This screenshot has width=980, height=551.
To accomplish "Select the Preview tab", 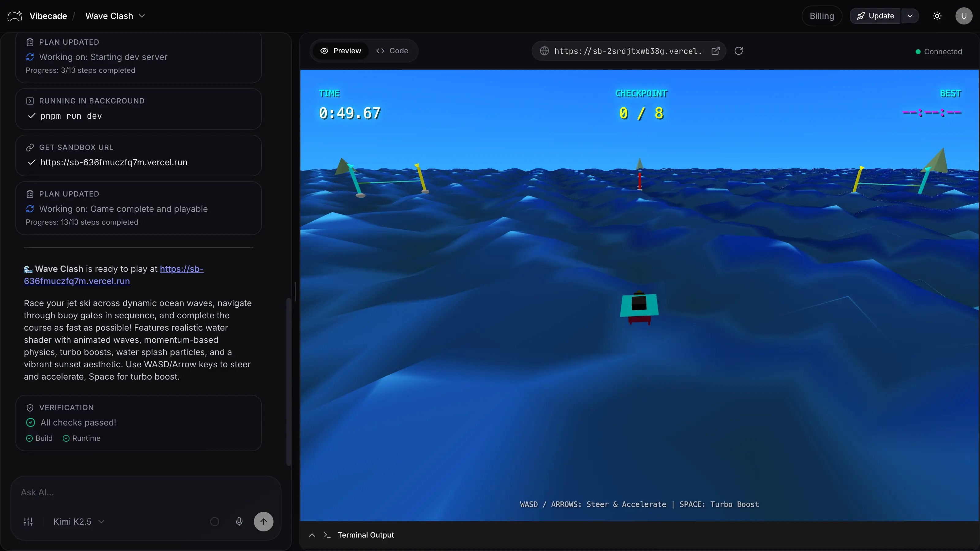I will (x=341, y=51).
